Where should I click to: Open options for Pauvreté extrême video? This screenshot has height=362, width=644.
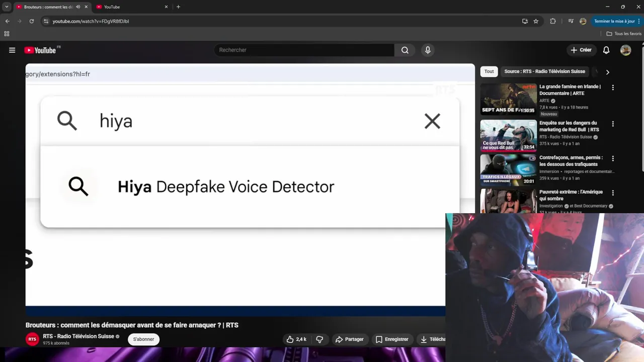tap(613, 193)
